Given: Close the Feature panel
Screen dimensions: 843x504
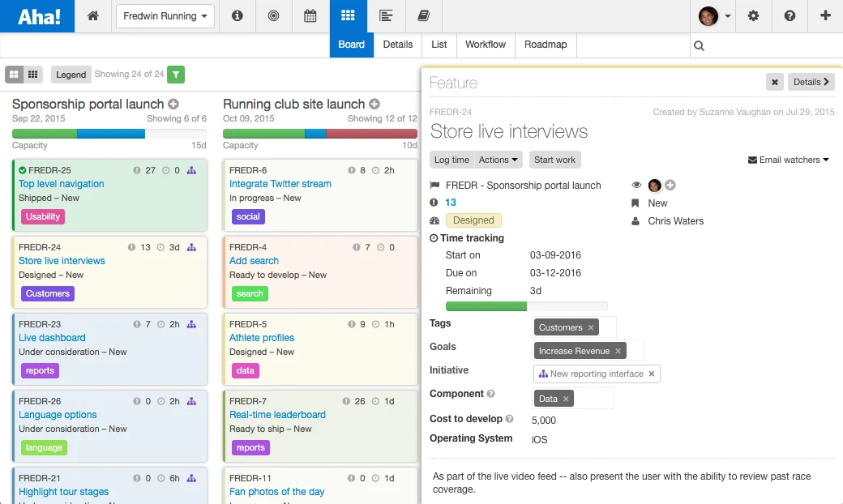Looking at the screenshot, I should point(775,82).
